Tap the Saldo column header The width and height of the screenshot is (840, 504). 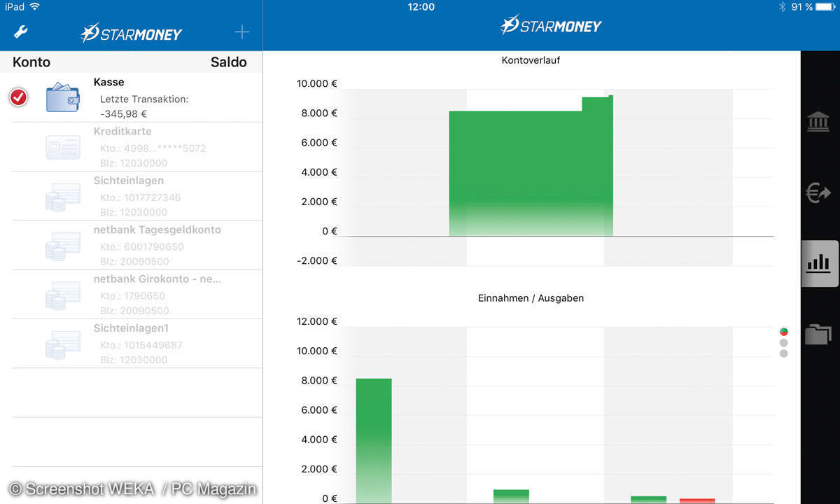coord(229,62)
